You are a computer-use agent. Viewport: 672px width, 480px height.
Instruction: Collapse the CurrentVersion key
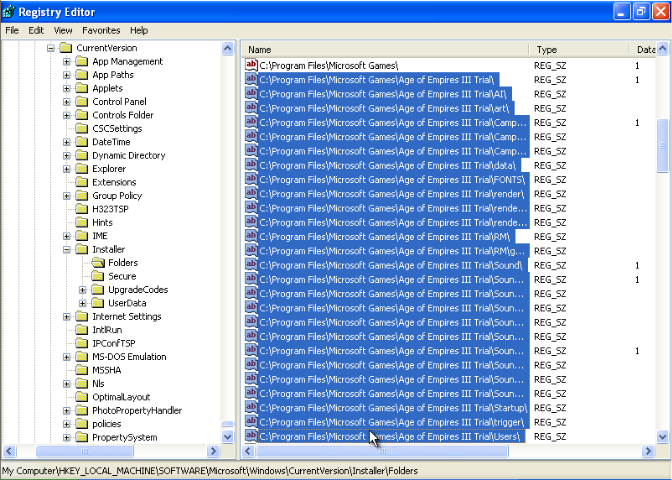(x=51, y=48)
